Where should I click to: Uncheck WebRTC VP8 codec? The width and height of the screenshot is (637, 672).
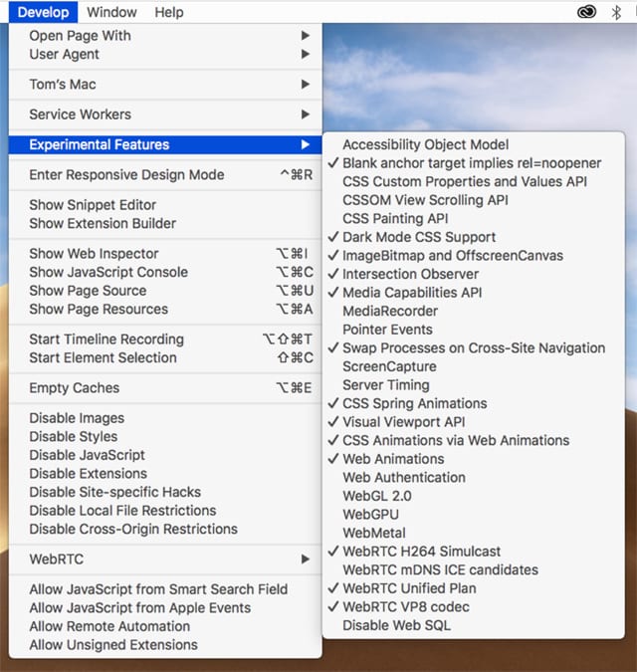tap(405, 606)
